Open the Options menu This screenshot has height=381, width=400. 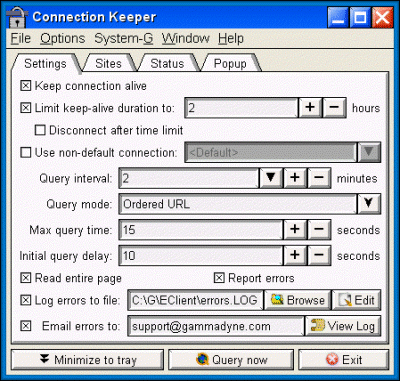tap(63, 39)
